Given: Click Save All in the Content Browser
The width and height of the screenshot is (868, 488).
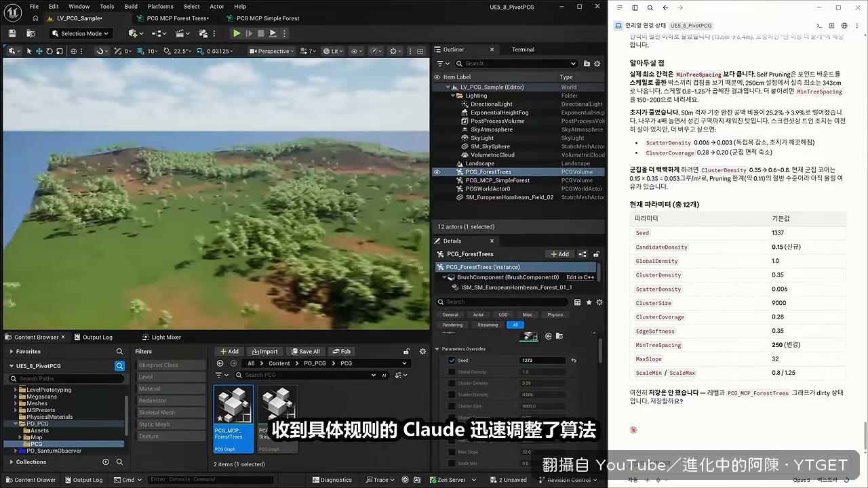Looking at the screenshot, I should (x=304, y=351).
